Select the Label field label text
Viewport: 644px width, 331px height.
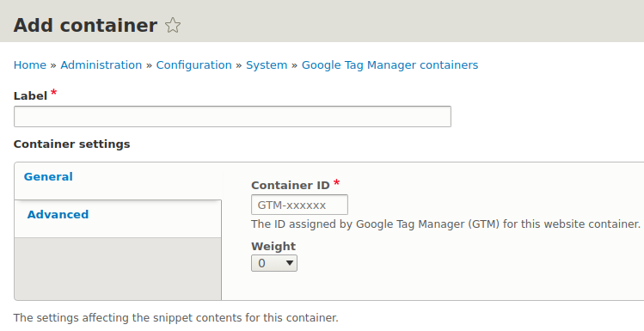click(x=30, y=95)
